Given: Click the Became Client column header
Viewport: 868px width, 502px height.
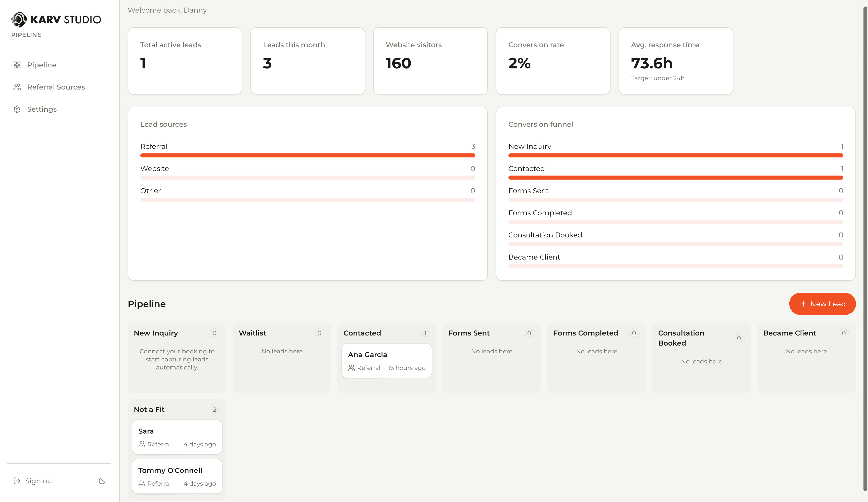Looking at the screenshot, I should pos(789,333).
